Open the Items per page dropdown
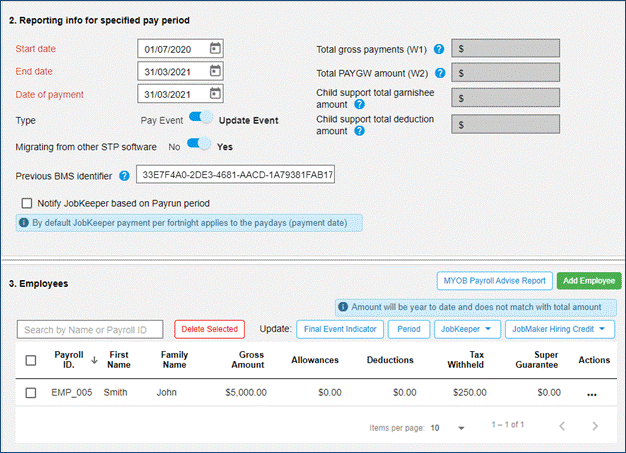 point(447,427)
